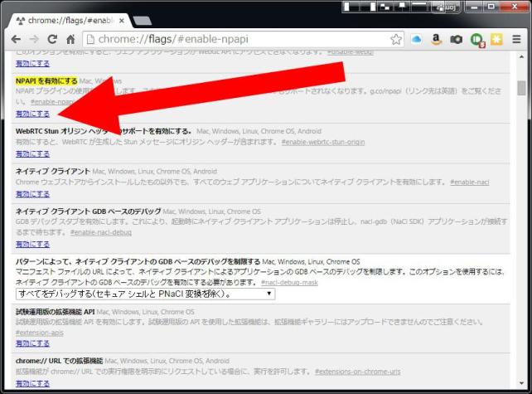Enable ネイティブ クライアント flag
The image size is (532, 394).
32,194
